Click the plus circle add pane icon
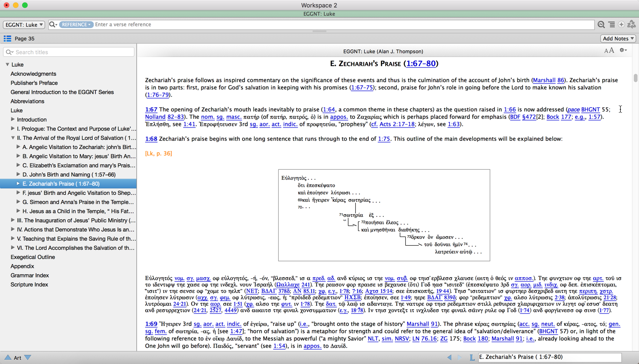The width and height of the screenshot is (639, 364). click(x=621, y=25)
